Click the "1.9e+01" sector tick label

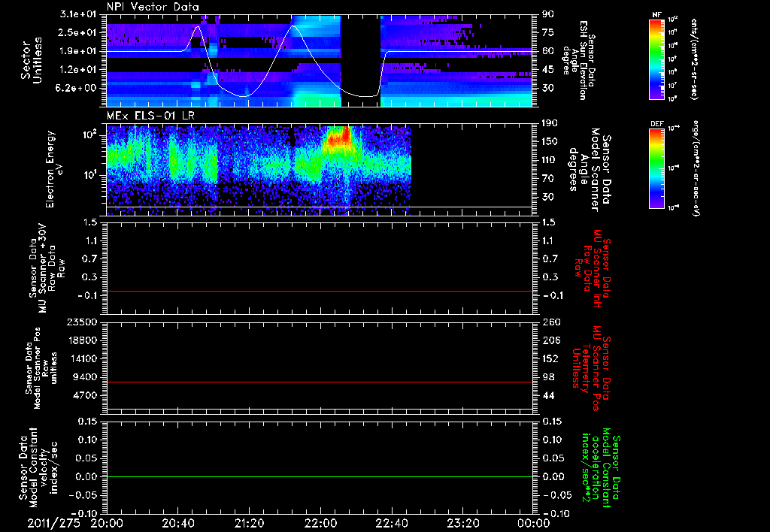point(78,51)
